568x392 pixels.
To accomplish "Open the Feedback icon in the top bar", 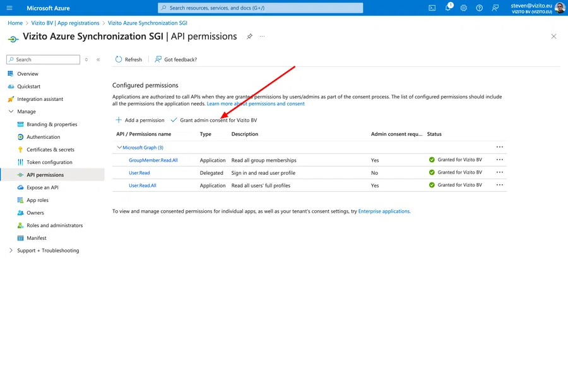I will coord(494,7).
